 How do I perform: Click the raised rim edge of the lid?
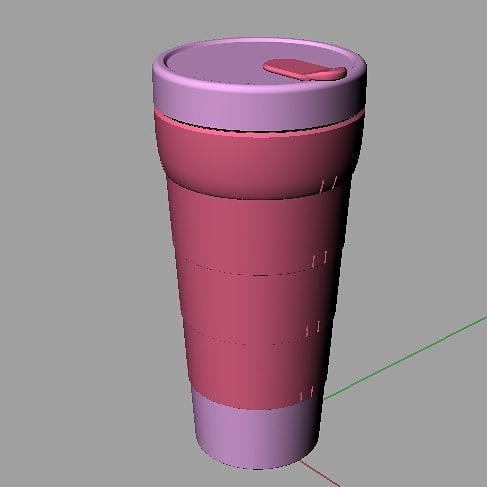coord(259,42)
